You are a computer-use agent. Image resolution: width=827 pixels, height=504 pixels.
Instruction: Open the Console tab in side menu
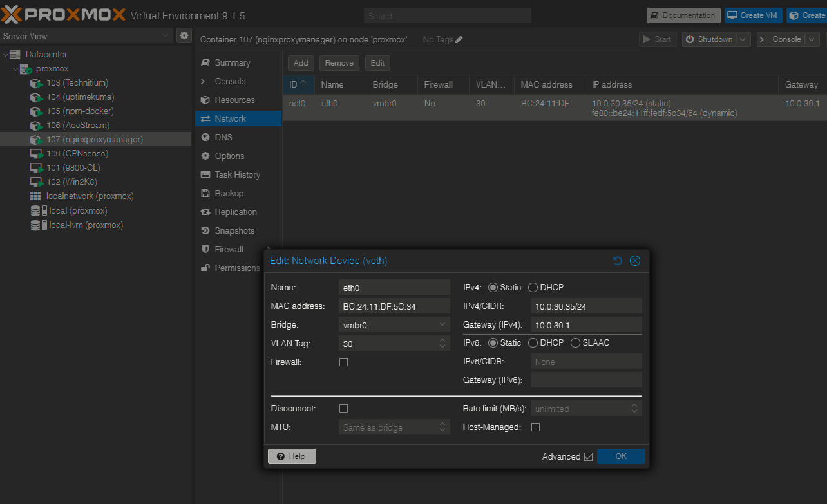pos(238,81)
